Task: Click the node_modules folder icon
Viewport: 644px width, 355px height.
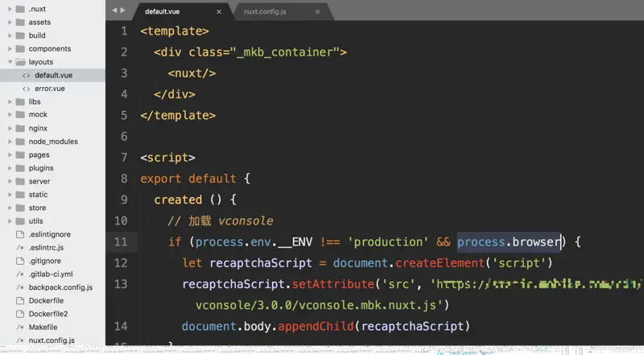Action: click(21, 142)
